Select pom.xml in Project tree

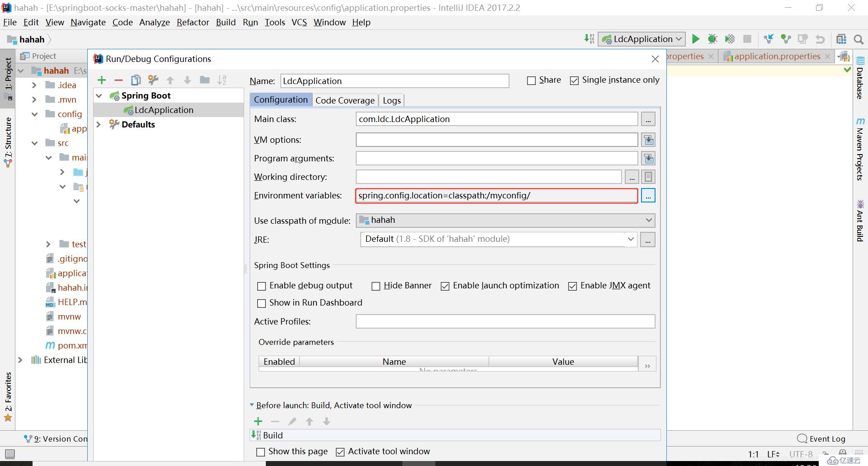coord(66,345)
